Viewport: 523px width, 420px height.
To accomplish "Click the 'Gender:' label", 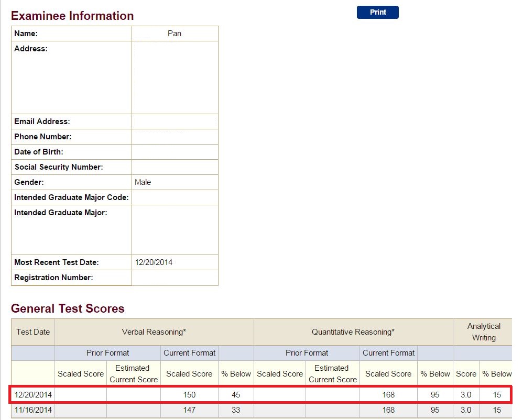I will click(x=29, y=182).
